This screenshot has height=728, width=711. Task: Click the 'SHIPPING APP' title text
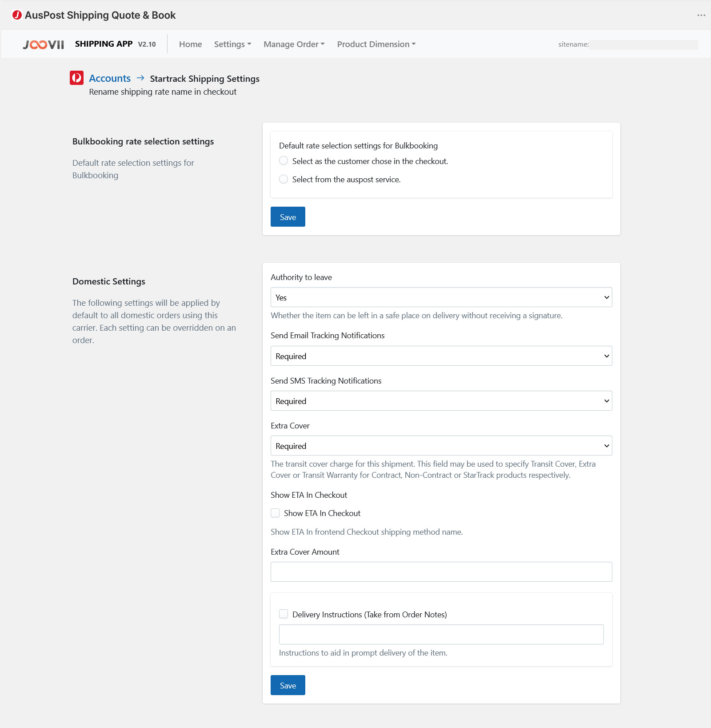[104, 44]
